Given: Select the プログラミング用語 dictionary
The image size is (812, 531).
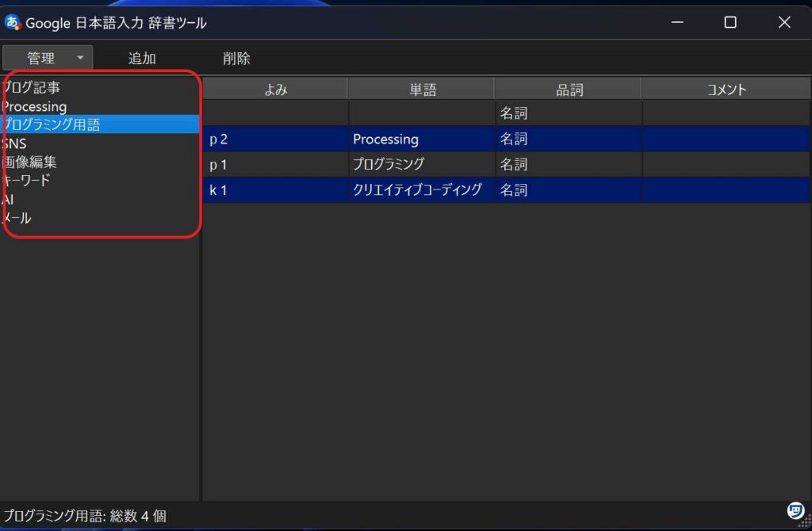Looking at the screenshot, I should (x=101, y=124).
